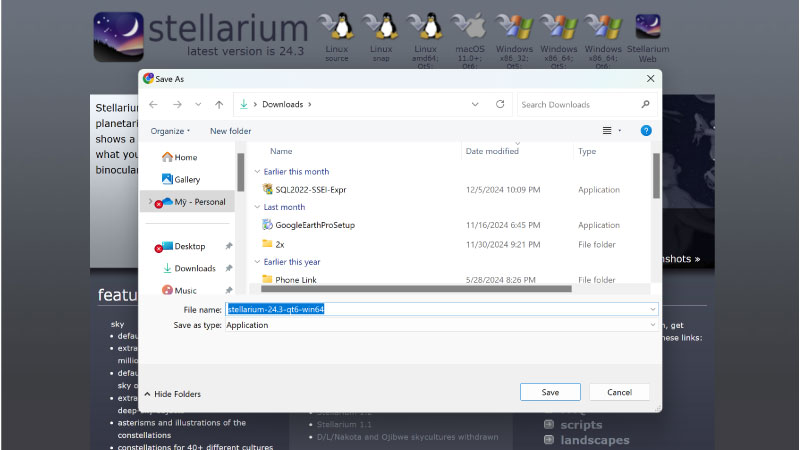Open the recent locations dropdown beside the forward arrow

(x=198, y=105)
